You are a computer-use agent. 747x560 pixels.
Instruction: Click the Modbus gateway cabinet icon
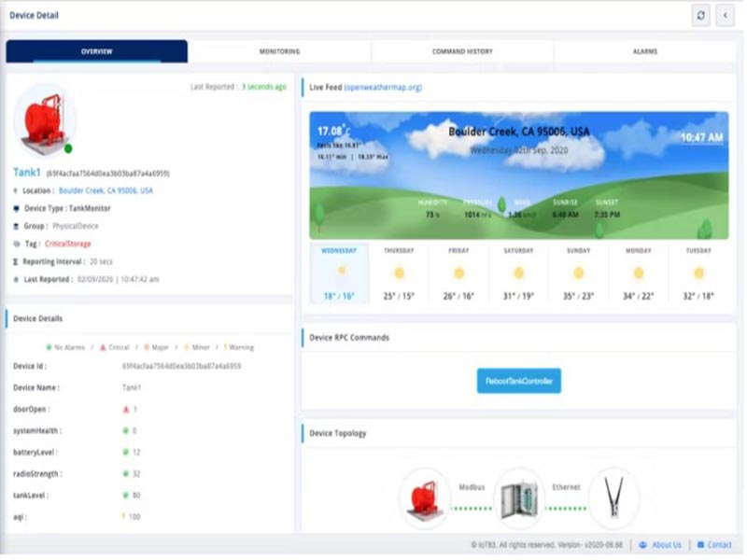(x=519, y=498)
